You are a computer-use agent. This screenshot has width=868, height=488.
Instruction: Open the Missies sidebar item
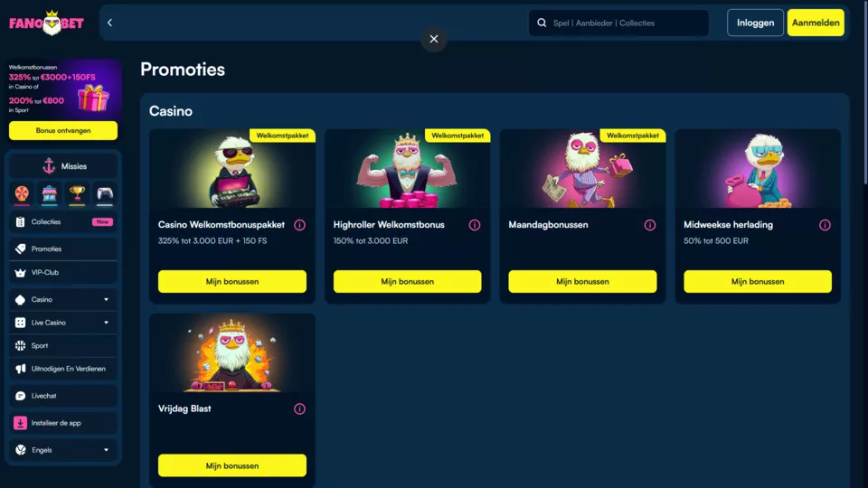point(63,166)
